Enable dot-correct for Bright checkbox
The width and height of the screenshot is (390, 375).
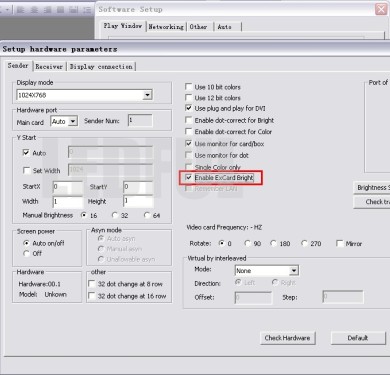point(189,120)
